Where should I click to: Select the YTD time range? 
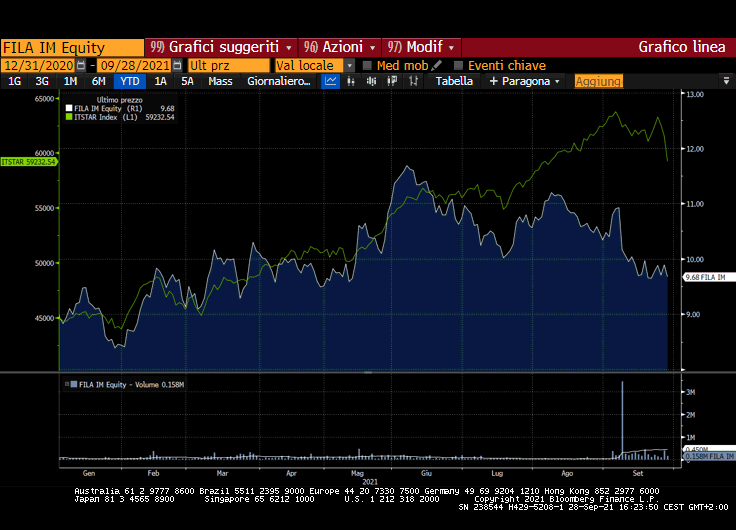129,81
